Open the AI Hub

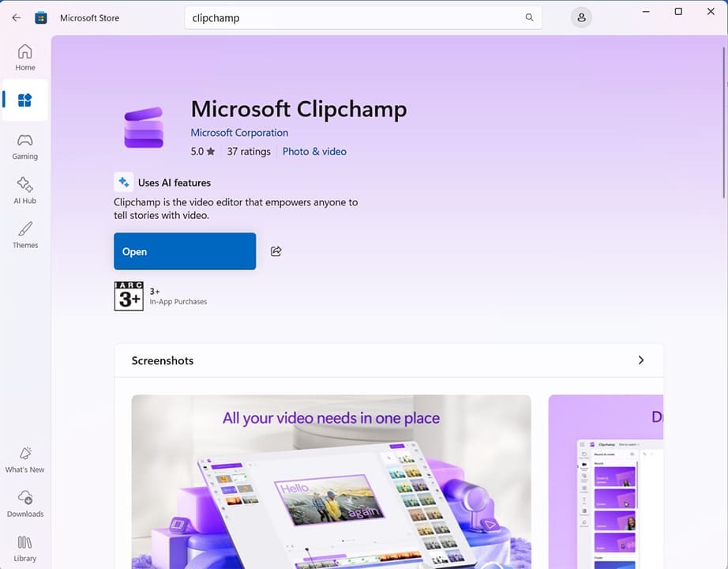(24, 189)
